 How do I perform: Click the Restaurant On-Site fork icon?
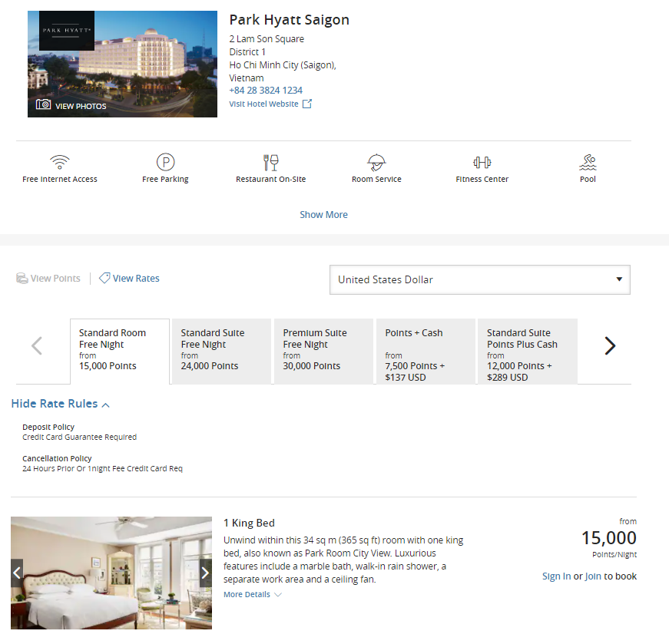pos(271,163)
